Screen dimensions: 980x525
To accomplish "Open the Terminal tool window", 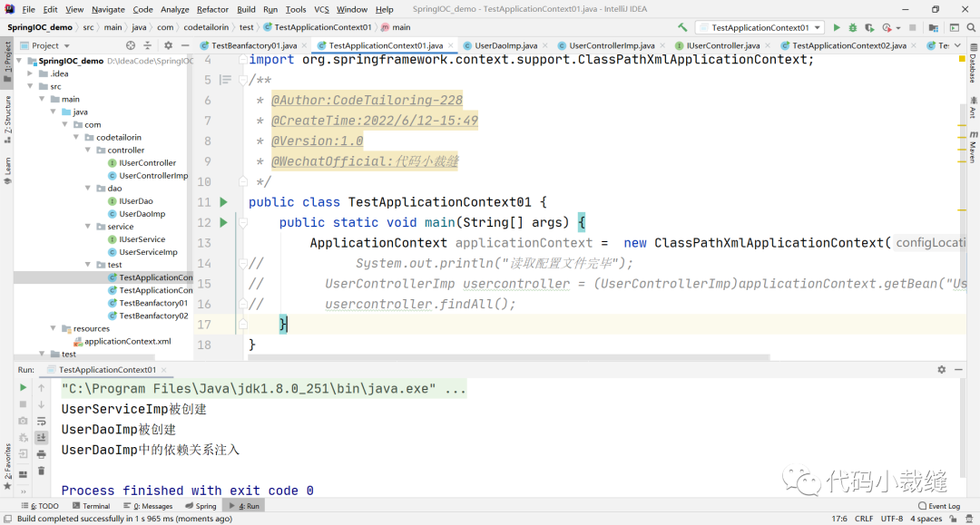I will 92,506.
